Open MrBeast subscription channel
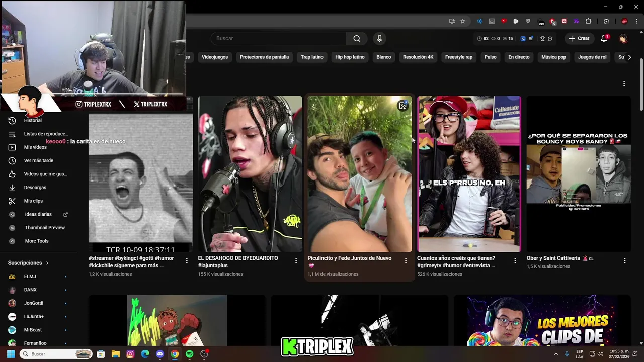This screenshot has width=644, height=362. click(x=39, y=330)
